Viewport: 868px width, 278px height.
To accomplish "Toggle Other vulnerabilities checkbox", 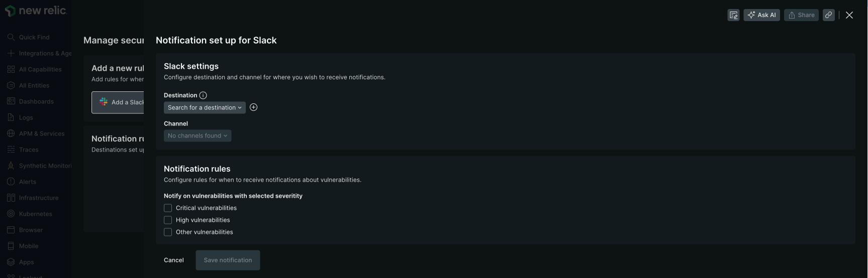I will pyautogui.click(x=168, y=232).
